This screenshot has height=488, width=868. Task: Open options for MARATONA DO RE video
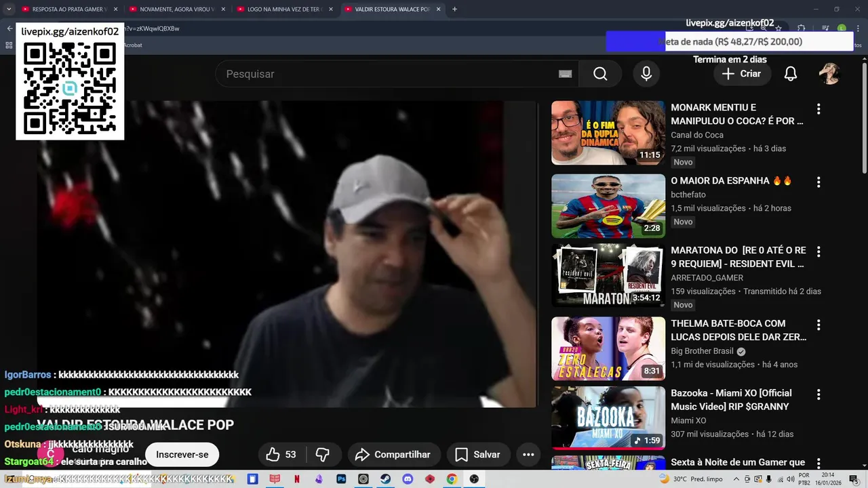click(818, 252)
